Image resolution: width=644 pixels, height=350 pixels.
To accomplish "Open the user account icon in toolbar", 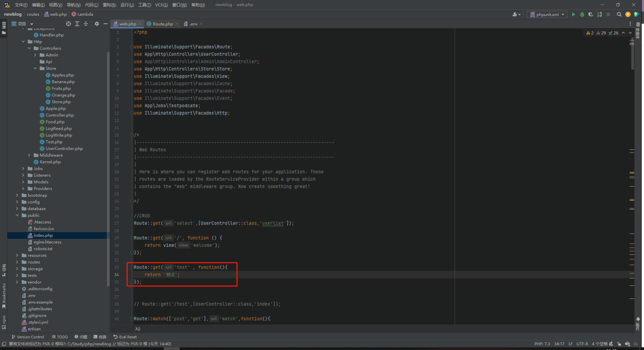I will click(x=516, y=15).
